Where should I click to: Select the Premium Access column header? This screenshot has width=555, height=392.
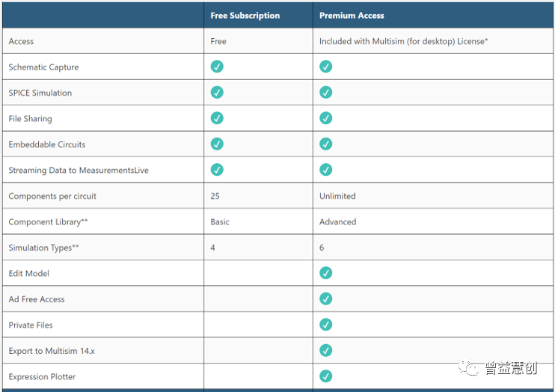(352, 16)
